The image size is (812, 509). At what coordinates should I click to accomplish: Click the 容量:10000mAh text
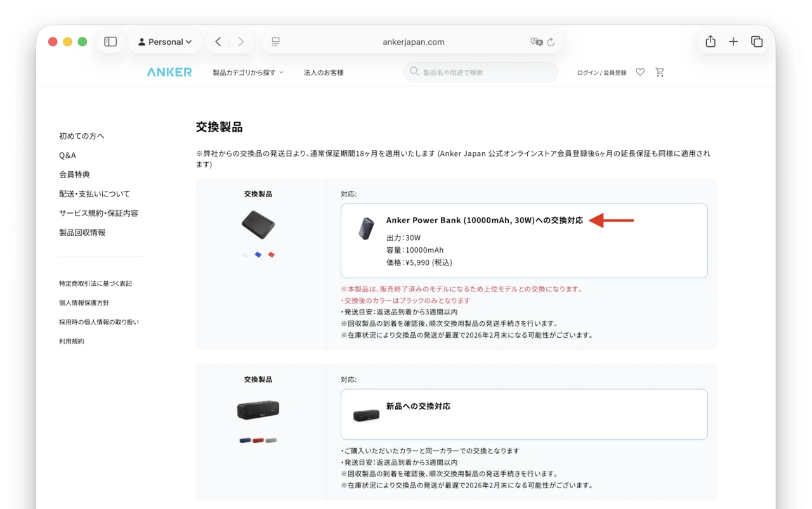pyautogui.click(x=415, y=250)
